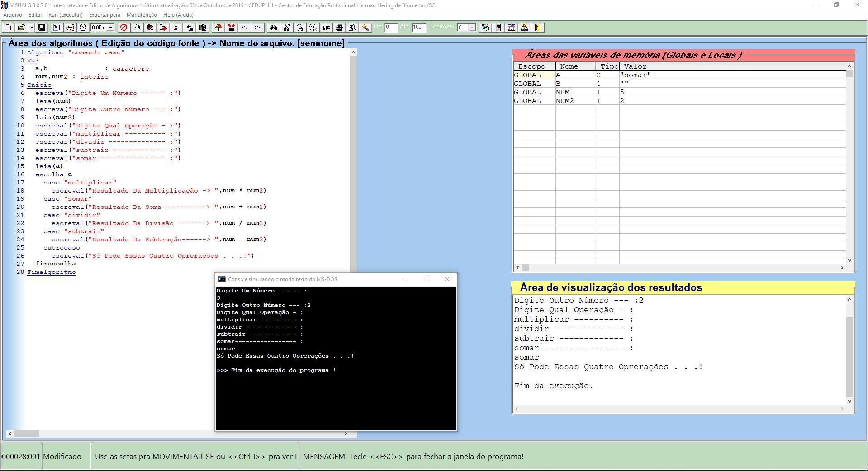Find previous occurrence binoculars icon

(x=299, y=28)
